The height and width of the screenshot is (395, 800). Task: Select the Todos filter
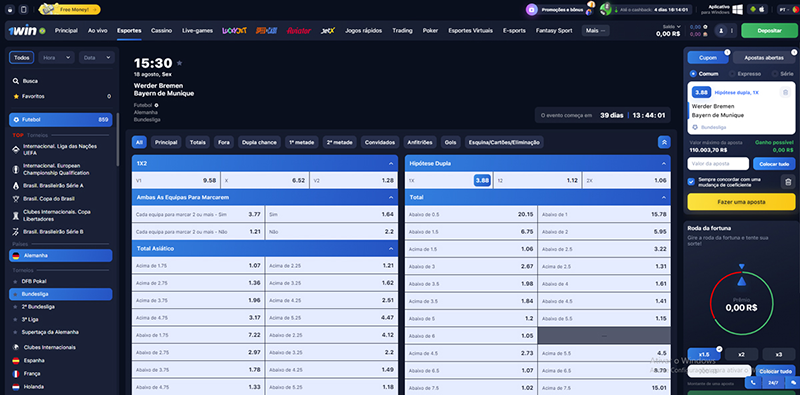coord(21,58)
